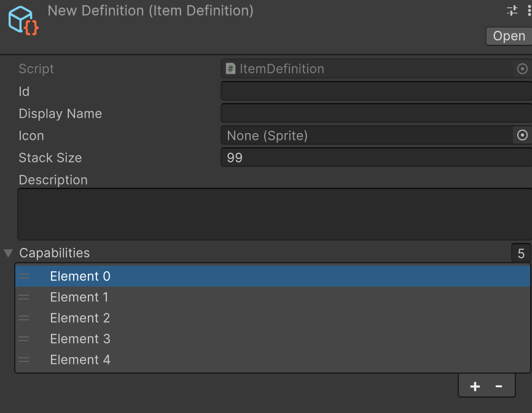Open the sprite picker for Icon field
532x413 pixels.
click(x=522, y=136)
